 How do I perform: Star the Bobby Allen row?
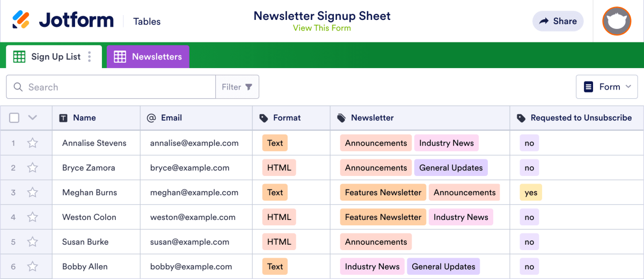(x=33, y=266)
